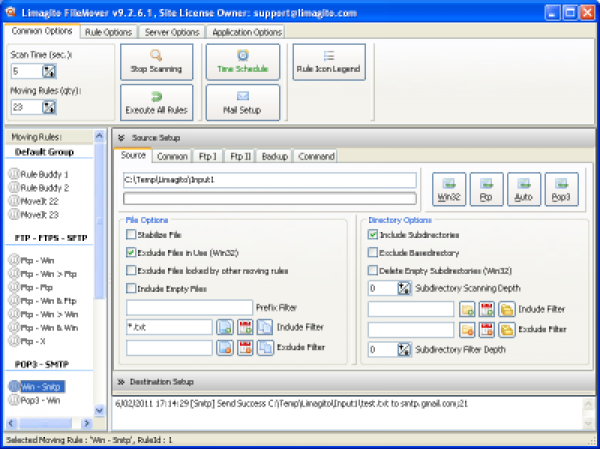The width and height of the screenshot is (600, 449).
Task: Click folder icon beside directory Exclude Filter
Action: click(x=467, y=330)
